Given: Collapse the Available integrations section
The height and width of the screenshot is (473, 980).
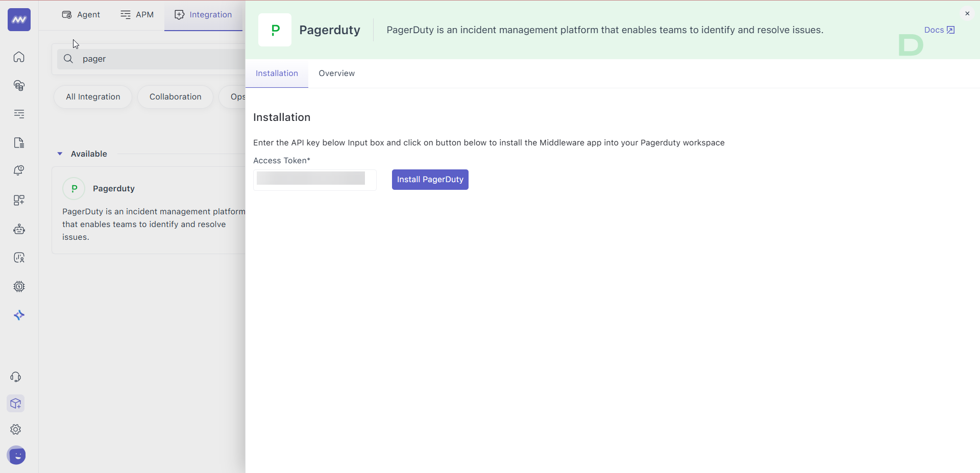Looking at the screenshot, I should pyautogui.click(x=60, y=154).
